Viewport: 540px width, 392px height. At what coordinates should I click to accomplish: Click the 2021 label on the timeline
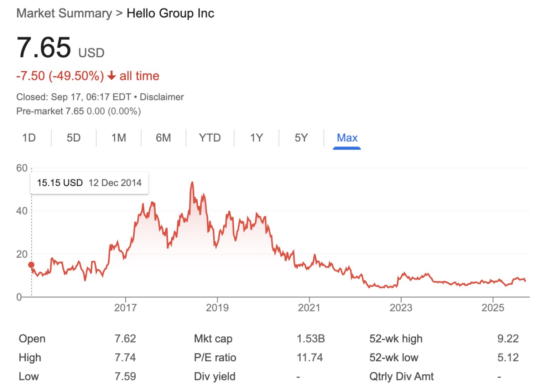pos(309,308)
